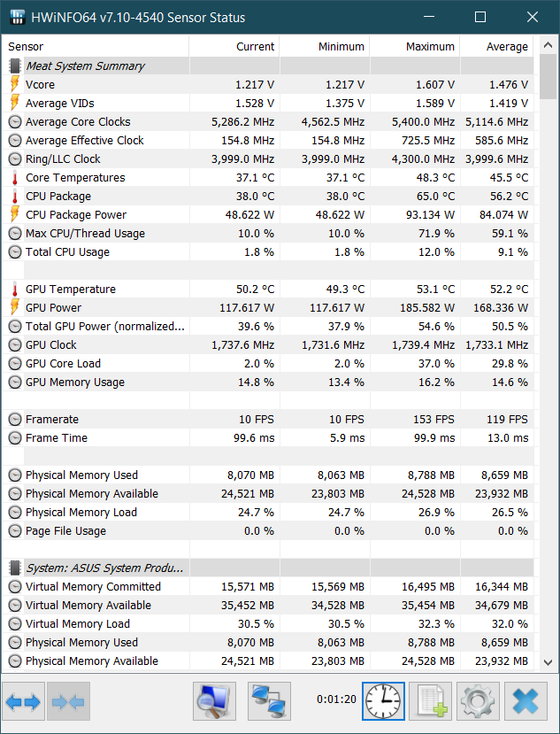This screenshot has height=734, width=560.
Task: Click the expand layout blue arrows button
Action: point(23,701)
